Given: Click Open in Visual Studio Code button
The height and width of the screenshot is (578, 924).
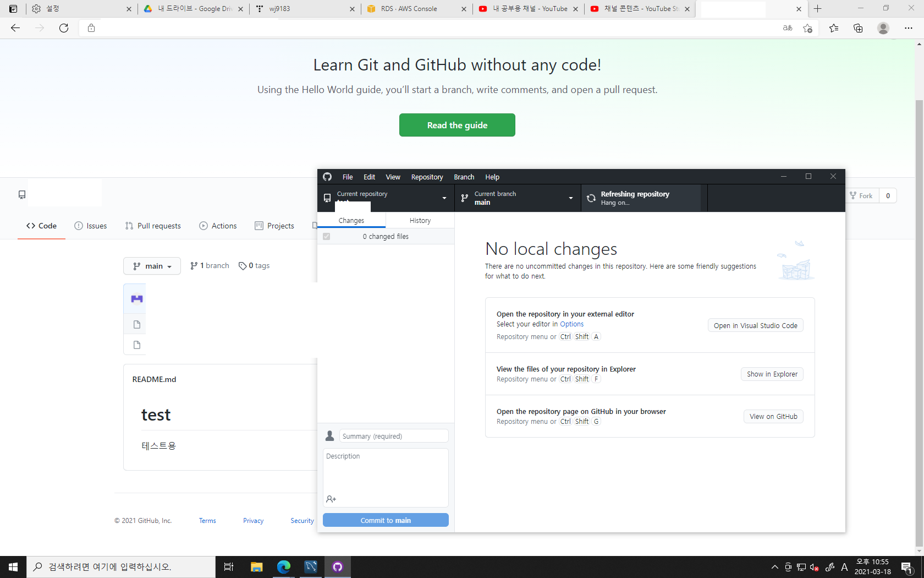Looking at the screenshot, I should [756, 325].
